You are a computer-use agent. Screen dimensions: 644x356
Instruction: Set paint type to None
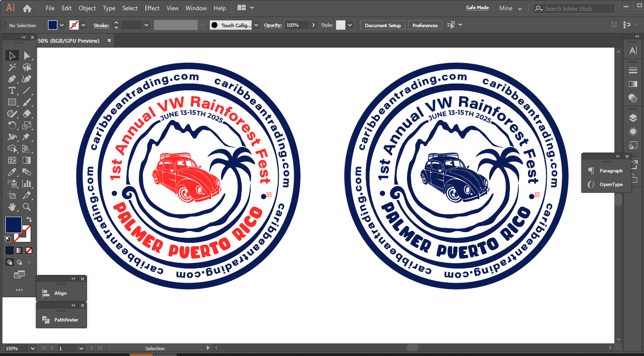[x=29, y=250]
